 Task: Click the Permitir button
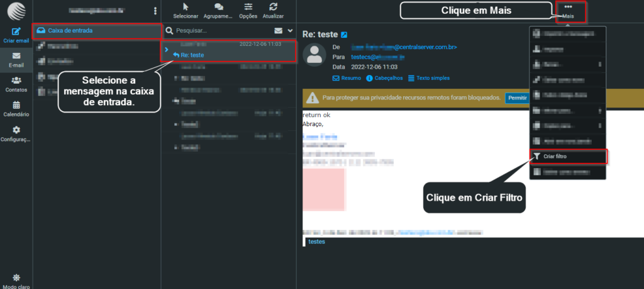point(517,98)
